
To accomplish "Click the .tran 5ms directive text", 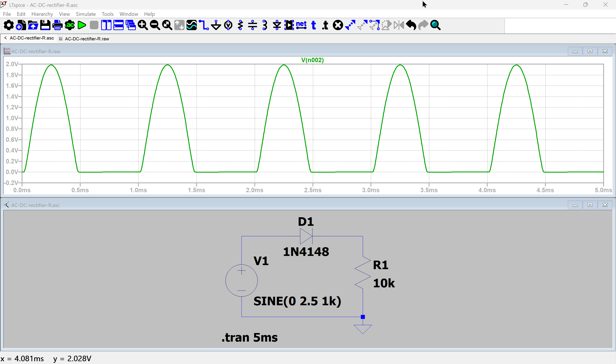I will (249, 338).
